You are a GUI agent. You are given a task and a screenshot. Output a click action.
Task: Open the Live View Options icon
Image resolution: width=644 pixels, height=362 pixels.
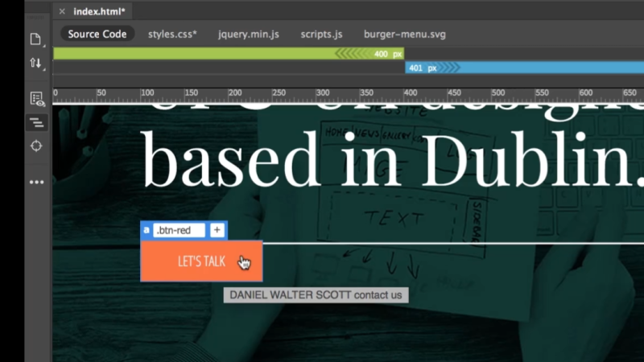[x=36, y=99]
